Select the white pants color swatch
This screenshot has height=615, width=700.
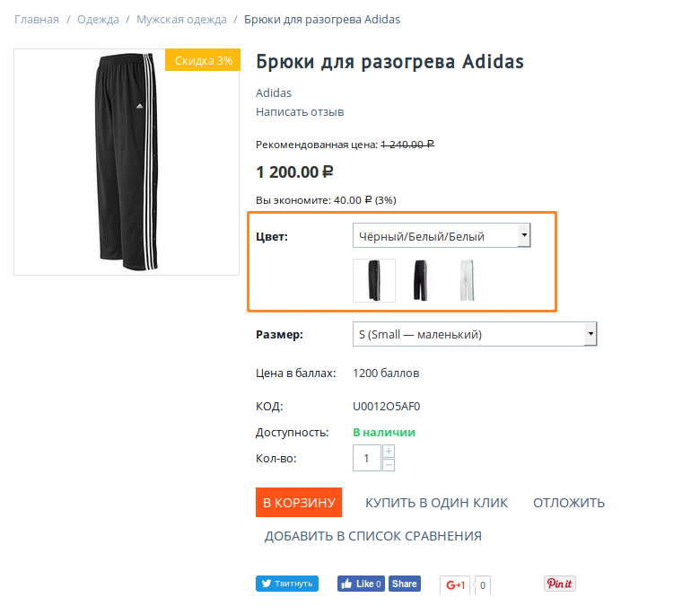point(467,280)
